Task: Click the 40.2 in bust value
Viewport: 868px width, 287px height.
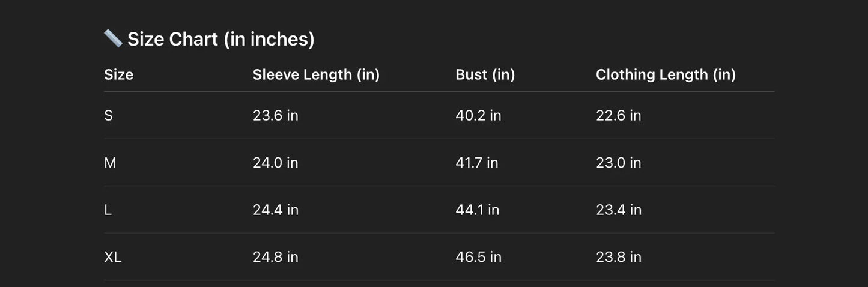Action: (478, 115)
